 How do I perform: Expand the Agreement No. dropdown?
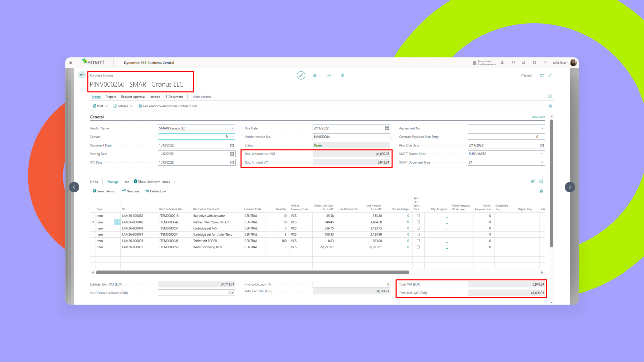pyautogui.click(x=542, y=128)
